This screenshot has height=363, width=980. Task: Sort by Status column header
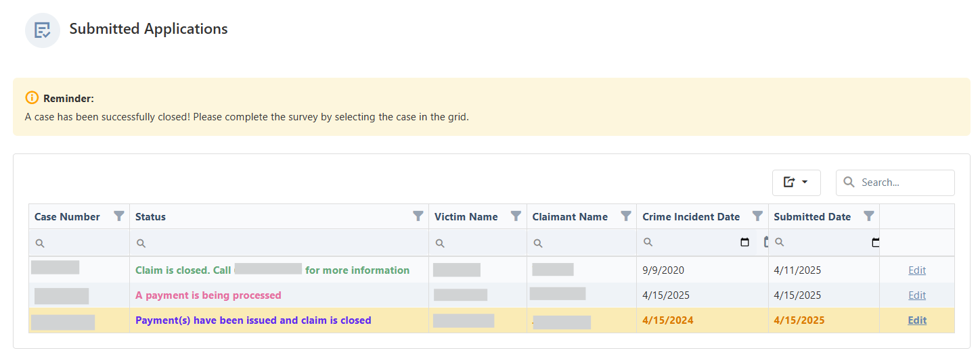(150, 217)
